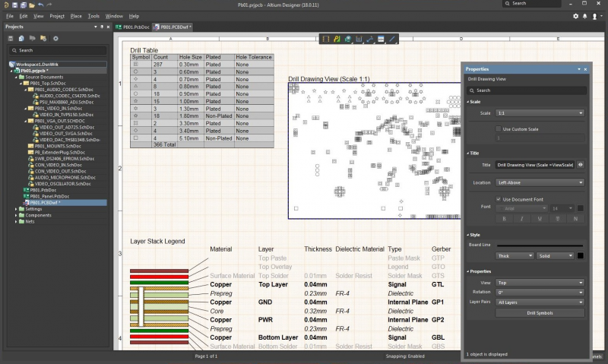Viewport: 608px width, 364px height.
Task: Click the settings gear in Projects panel
Action: point(55,38)
